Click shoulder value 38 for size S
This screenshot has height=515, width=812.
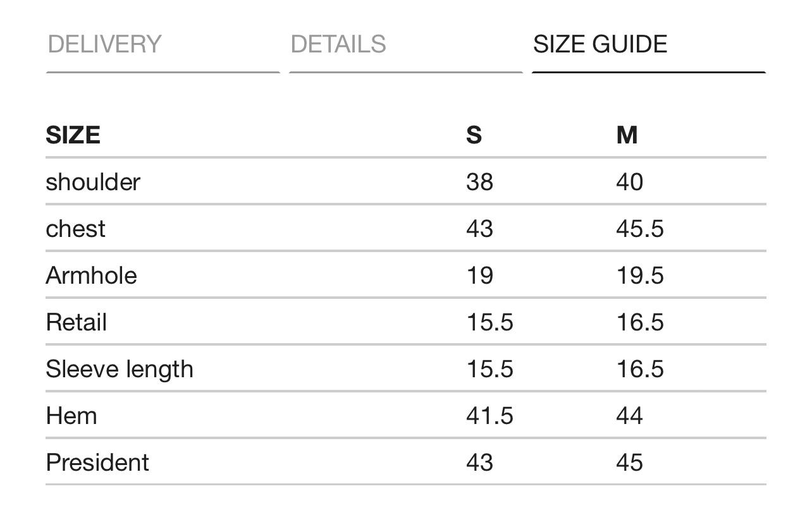point(479,182)
